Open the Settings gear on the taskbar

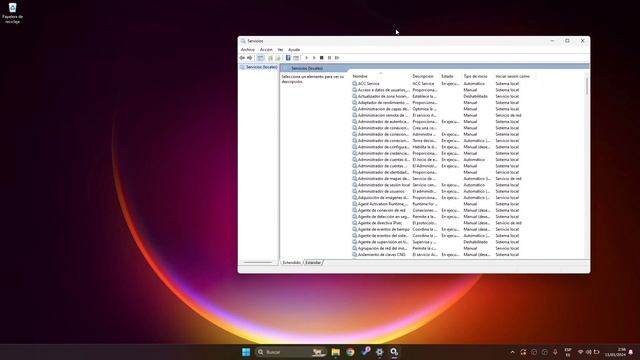click(380, 352)
